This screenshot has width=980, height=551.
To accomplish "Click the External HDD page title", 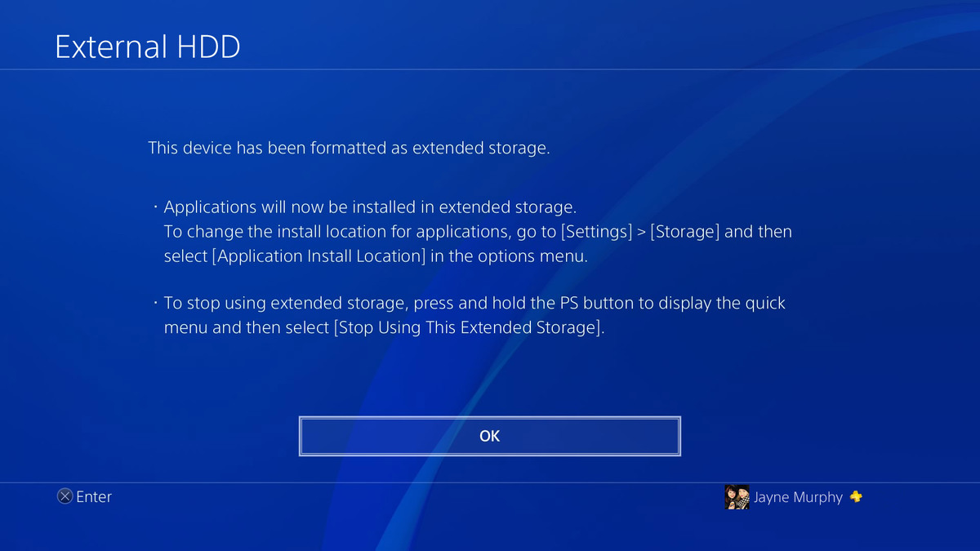I will point(148,47).
